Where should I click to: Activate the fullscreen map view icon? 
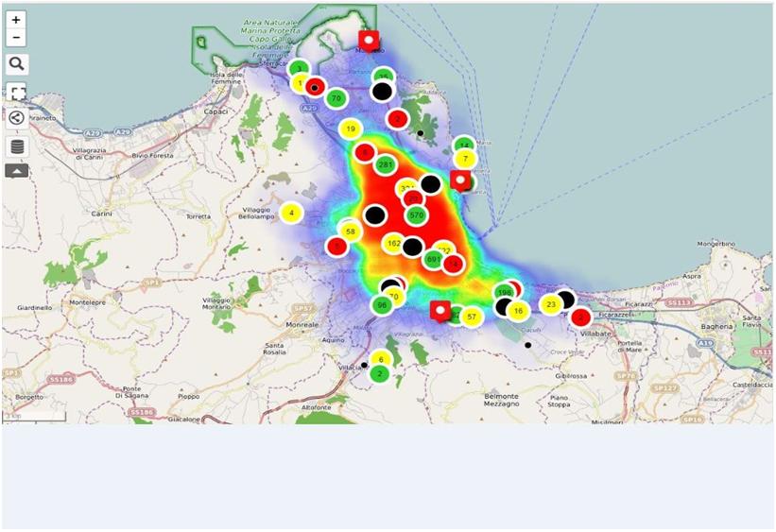tap(18, 94)
